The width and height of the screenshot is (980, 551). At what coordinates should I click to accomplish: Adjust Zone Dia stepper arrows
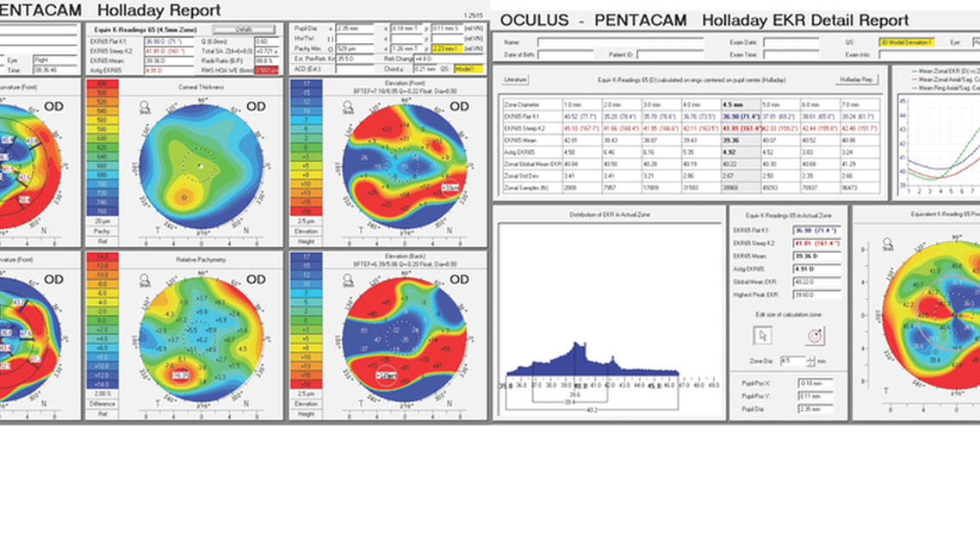(x=810, y=361)
